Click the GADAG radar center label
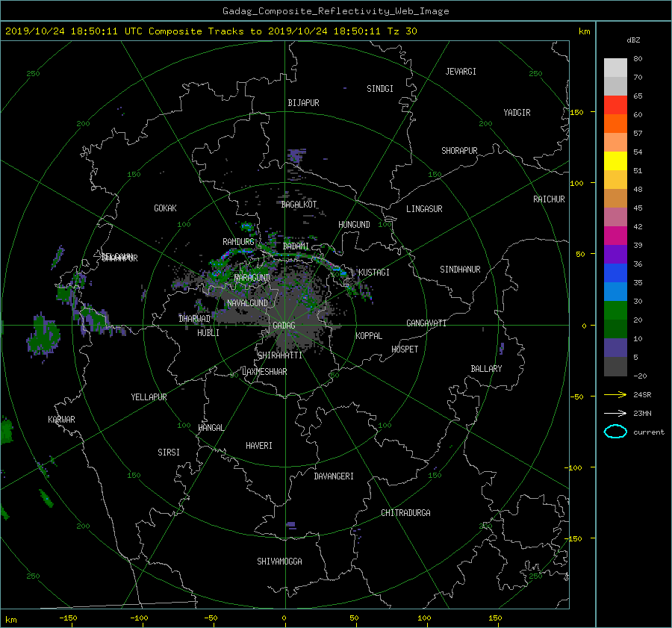The width and height of the screenshot is (672, 628). [x=284, y=326]
